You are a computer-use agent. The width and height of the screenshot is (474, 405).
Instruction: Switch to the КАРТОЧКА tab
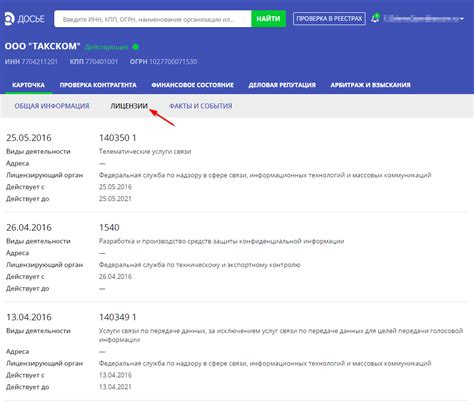coord(28,85)
